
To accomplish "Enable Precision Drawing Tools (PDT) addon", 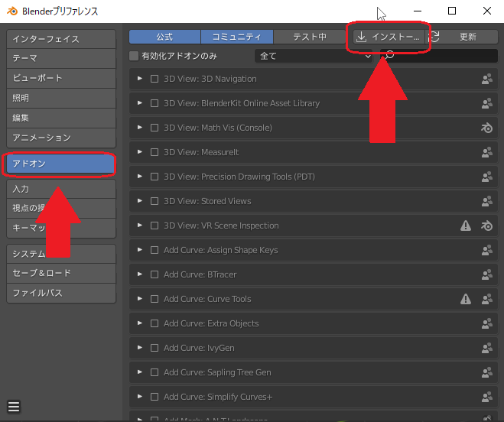I will 154,177.
